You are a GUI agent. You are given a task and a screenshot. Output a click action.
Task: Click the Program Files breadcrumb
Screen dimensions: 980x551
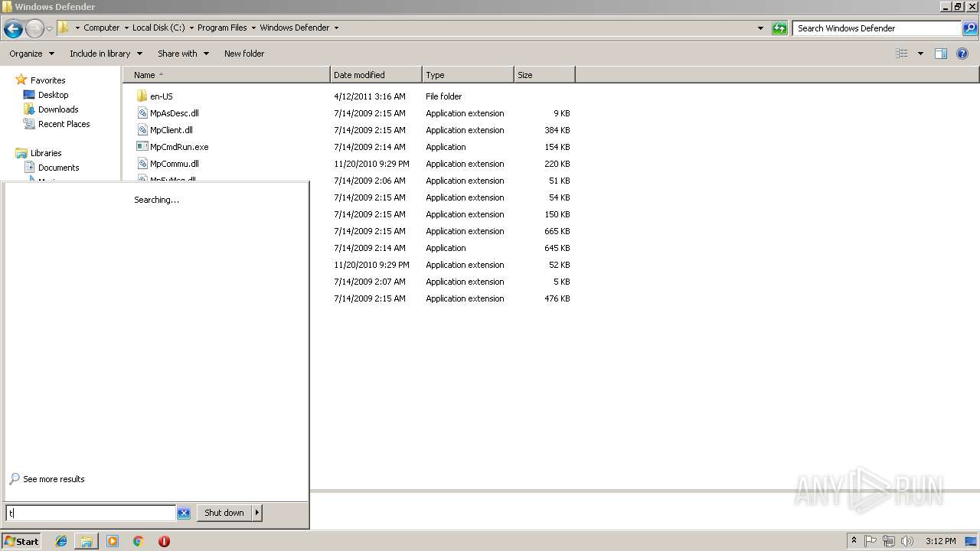(x=222, y=28)
